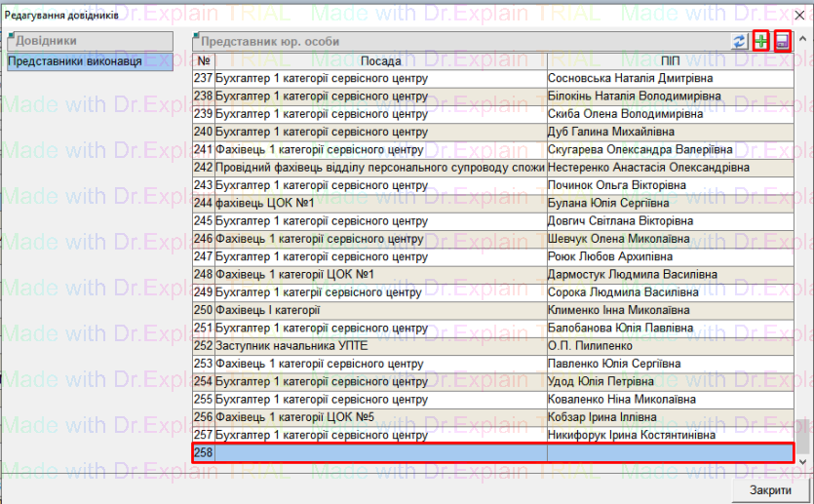Click the save floppy disk icon
Viewport: 814px width, 504px height.
coord(782,42)
